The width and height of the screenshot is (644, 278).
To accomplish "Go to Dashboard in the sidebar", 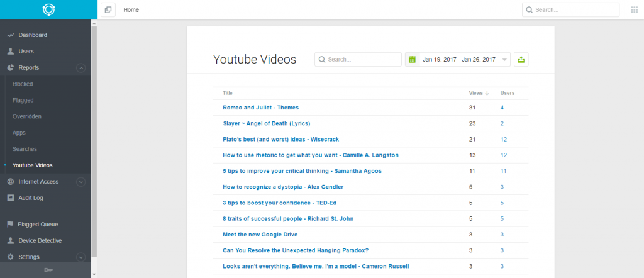I will (x=33, y=35).
